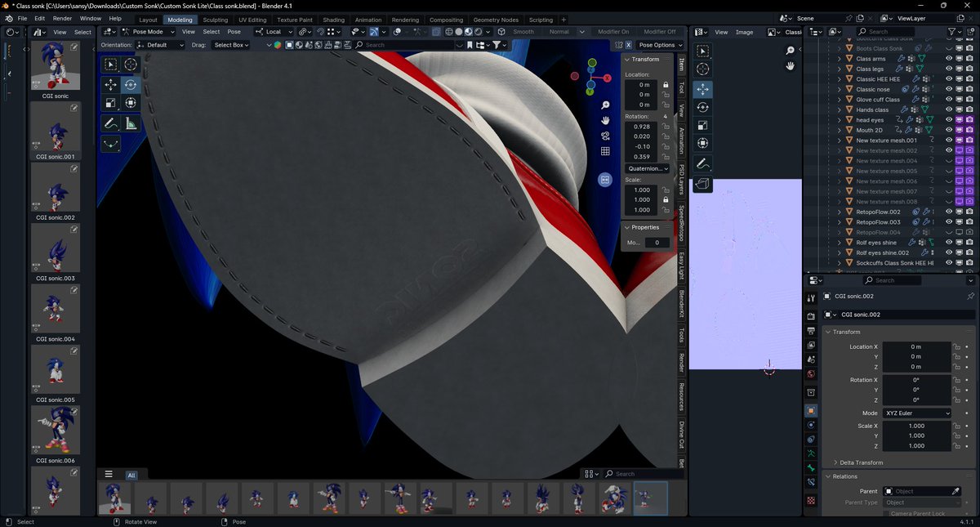Click the blue quad view round button
This screenshot has height=527, width=980.
(x=605, y=179)
